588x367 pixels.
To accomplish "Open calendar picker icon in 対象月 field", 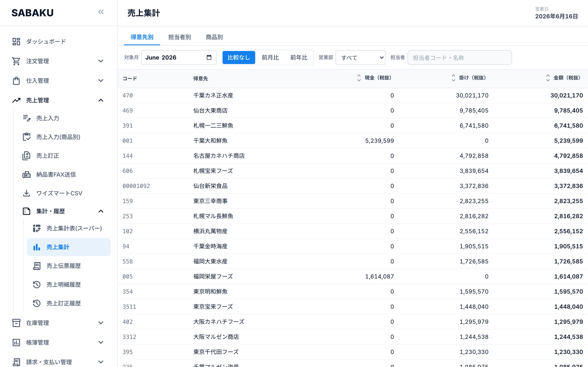I will pyautogui.click(x=209, y=57).
